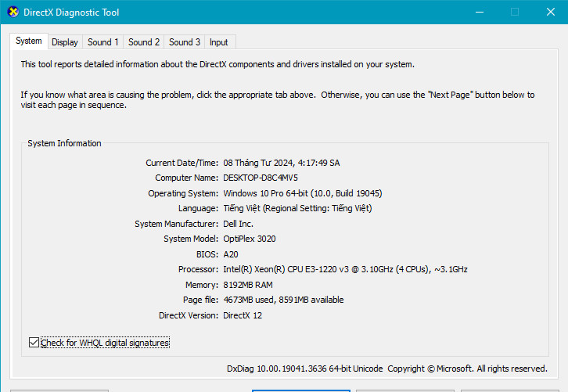Click the DxDiag version copyright text
Viewport: 568px width, 392px height.
(386, 369)
